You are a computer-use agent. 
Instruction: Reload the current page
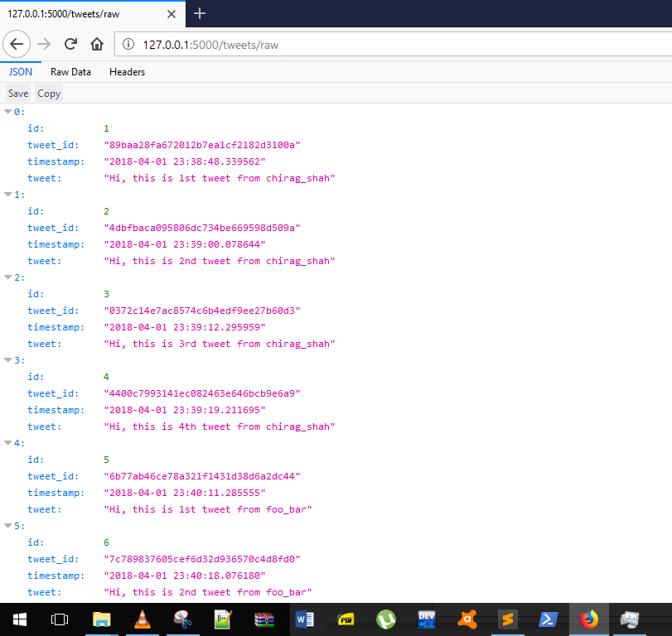tap(70, 44)
